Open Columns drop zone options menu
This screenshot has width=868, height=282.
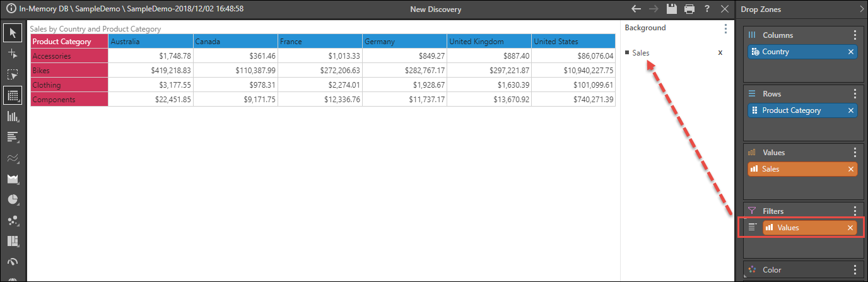[x=855, y=35]
